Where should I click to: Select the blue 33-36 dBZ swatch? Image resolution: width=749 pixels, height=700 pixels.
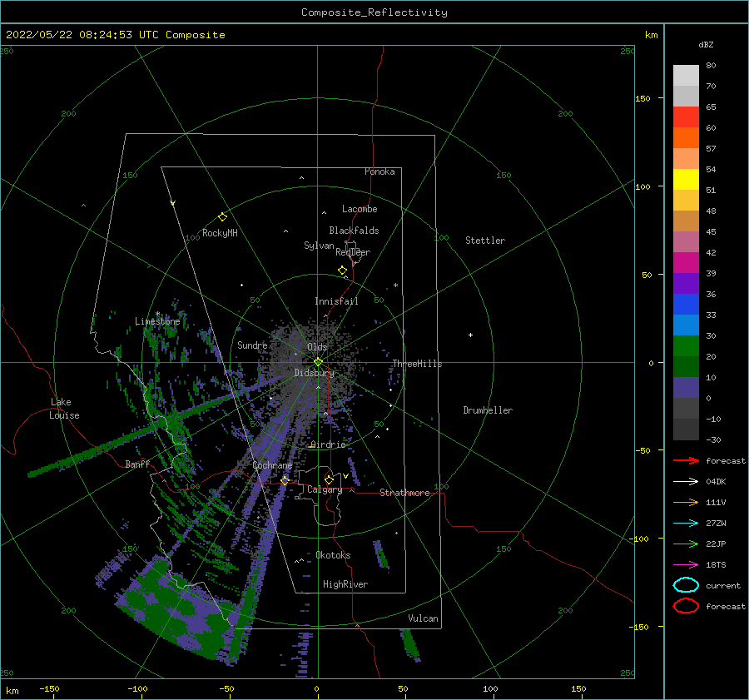pos(686,305)
